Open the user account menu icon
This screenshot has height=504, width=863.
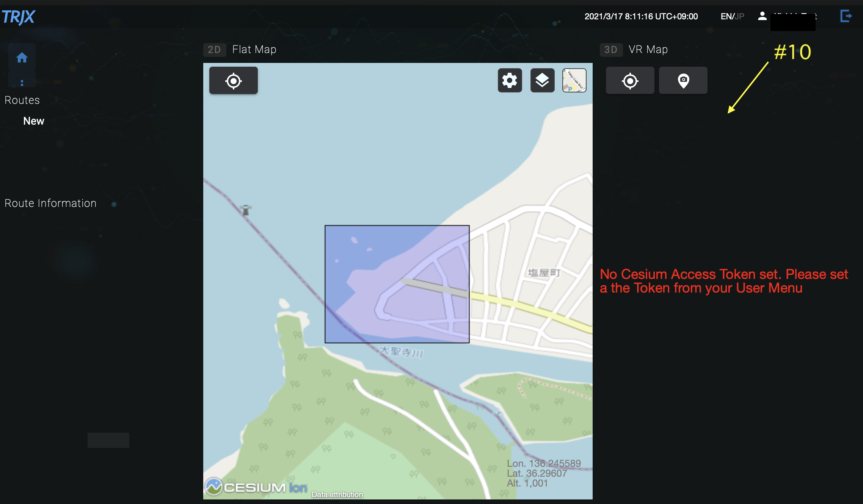[x=762, y=16]
